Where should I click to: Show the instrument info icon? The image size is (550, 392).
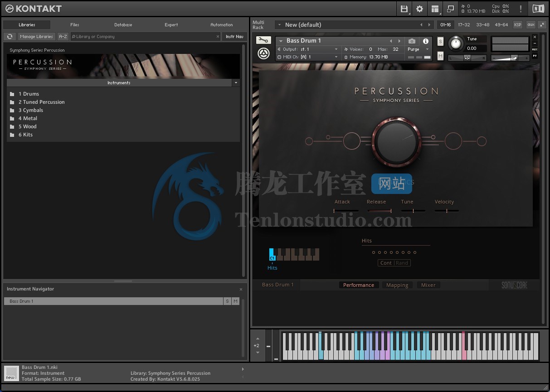coord(426,41)
